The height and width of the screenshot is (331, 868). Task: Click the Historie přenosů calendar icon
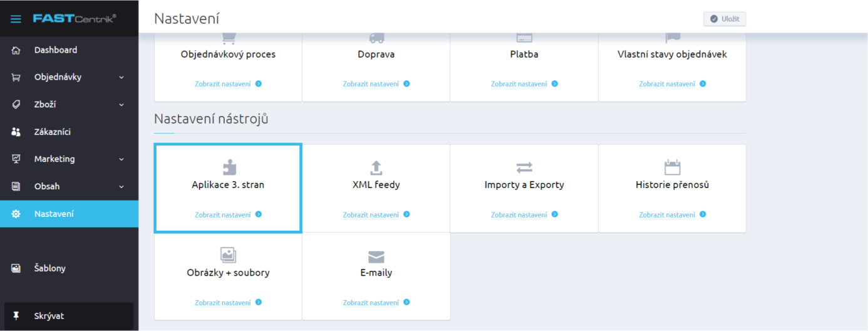point(672,167)
